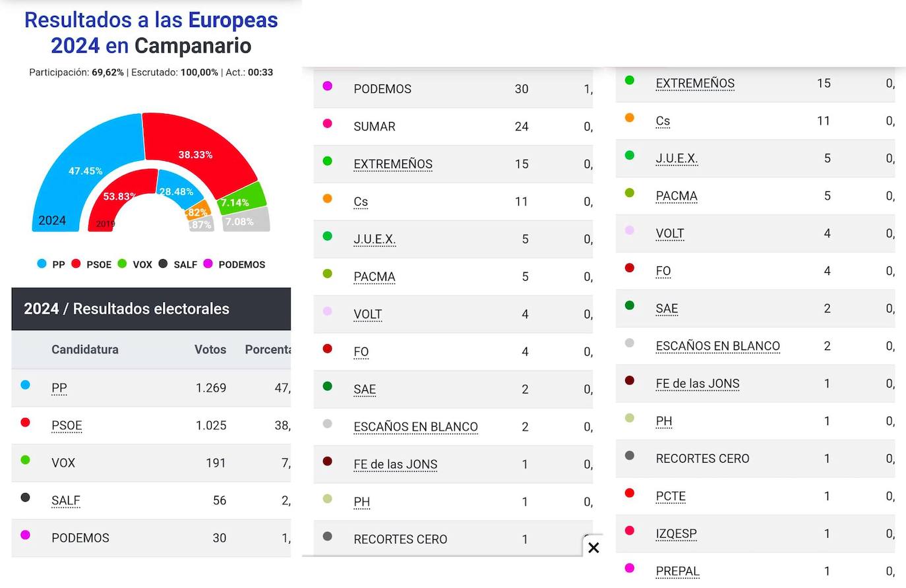
Task: Click the blue PP legend dot
Action: click(42, 264)
